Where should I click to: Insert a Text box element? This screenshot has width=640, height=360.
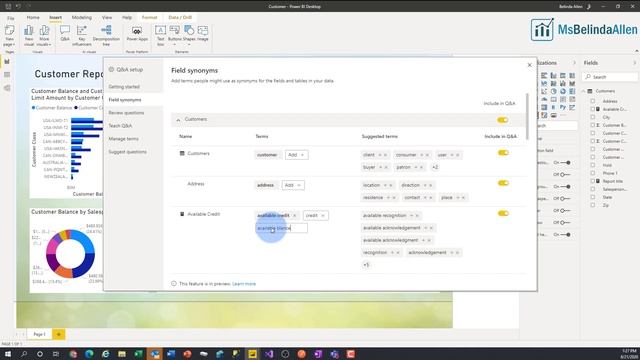click(160, 35)
